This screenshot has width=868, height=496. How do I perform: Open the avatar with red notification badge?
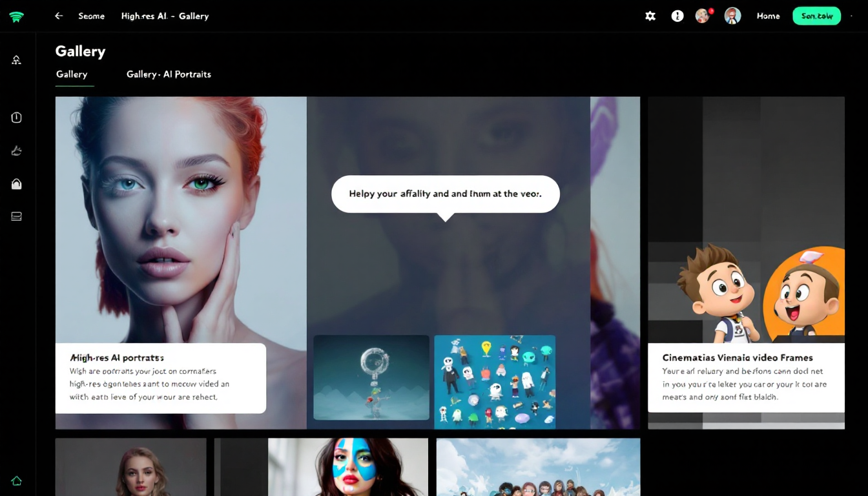point(703,16)
